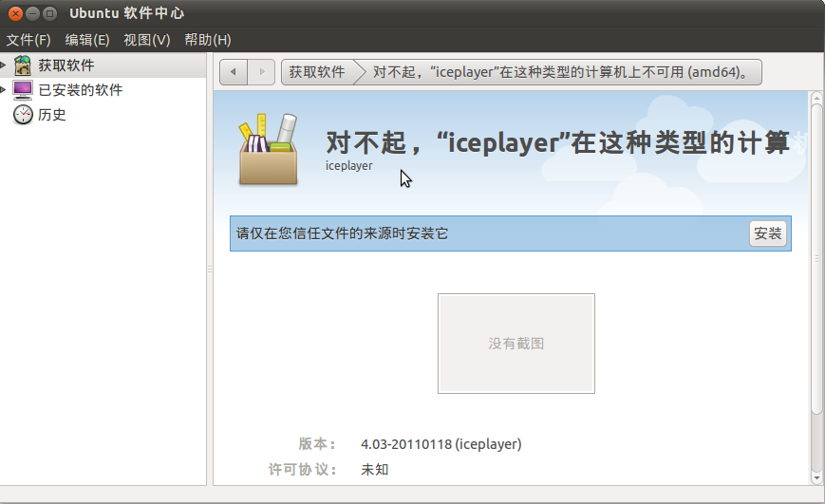Viewport: 825px width, 504px height.
Task: Open the 帮助(H) menu
Action: (x=208, y=40)
